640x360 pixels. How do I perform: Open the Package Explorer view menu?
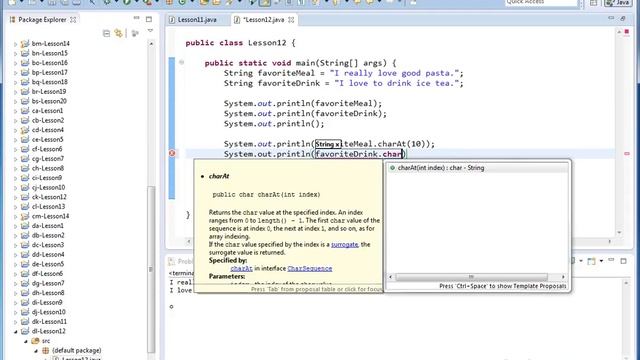point(150,31)
